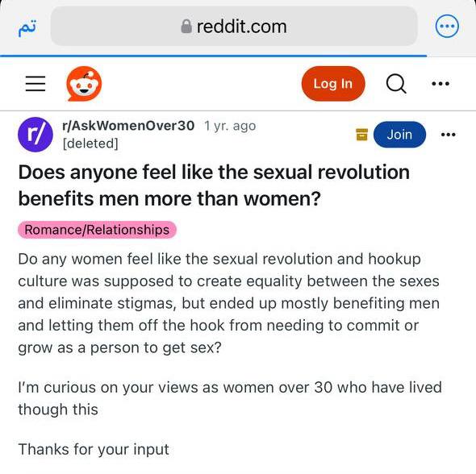Click the 1 yr. ago timestamp
476x474 pixels.
tap(230, 126)
